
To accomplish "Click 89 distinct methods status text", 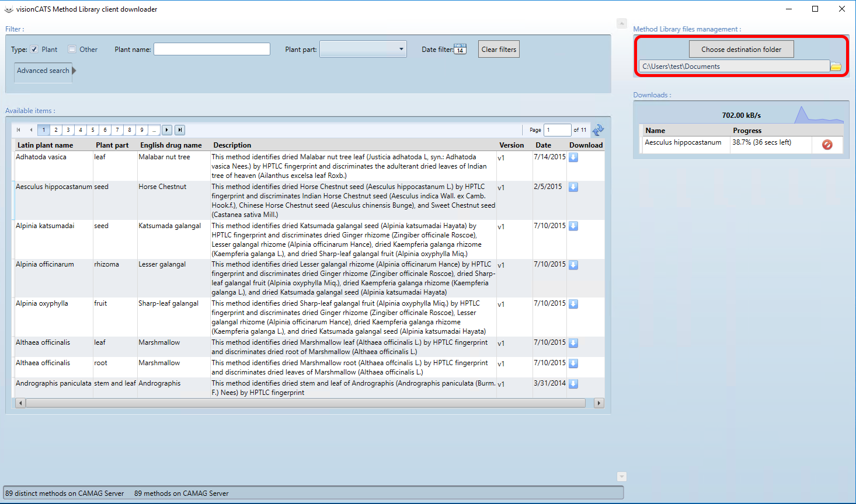I will point(65,494).
